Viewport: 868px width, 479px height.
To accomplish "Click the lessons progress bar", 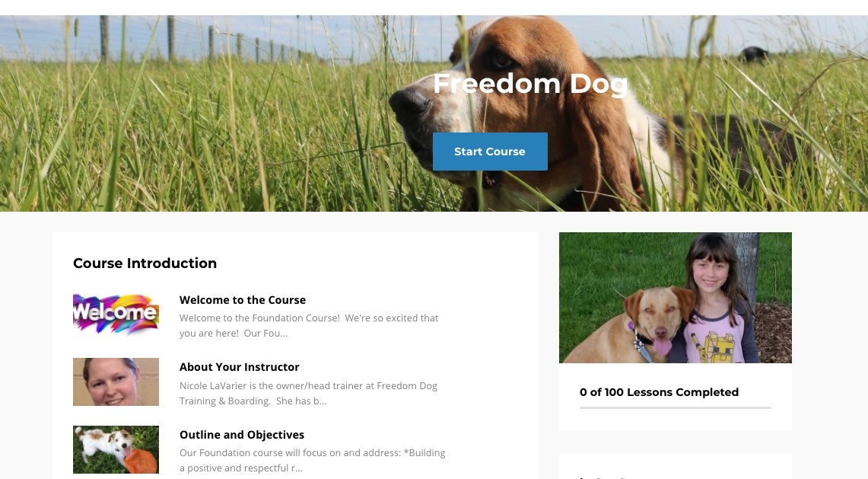I will point(676,407).
